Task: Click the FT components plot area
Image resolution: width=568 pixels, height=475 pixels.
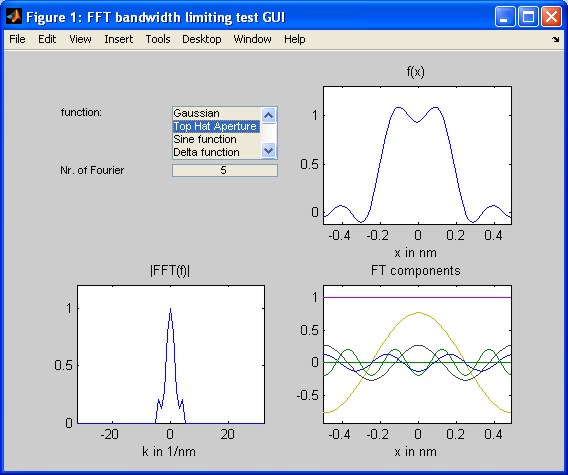Action: point(417,354)
